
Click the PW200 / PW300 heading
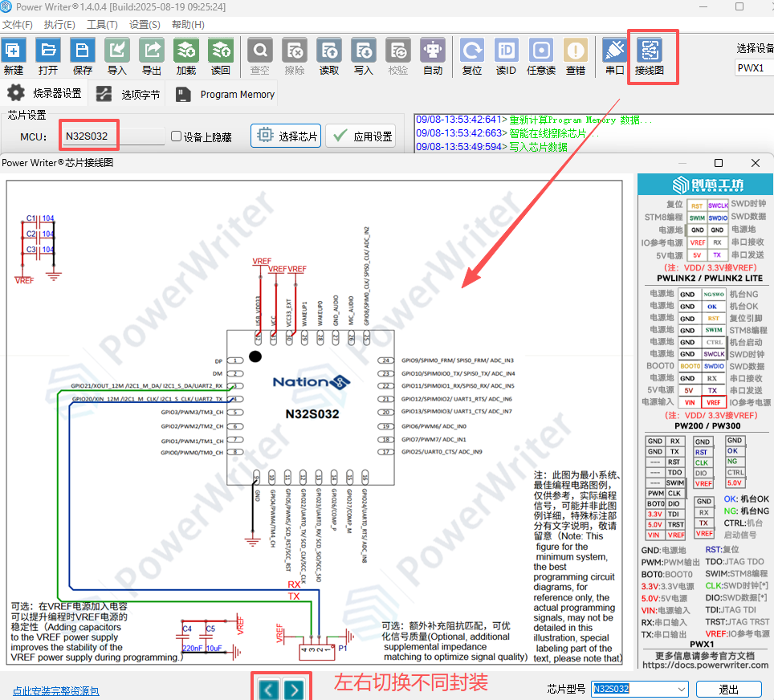[707, 426]
